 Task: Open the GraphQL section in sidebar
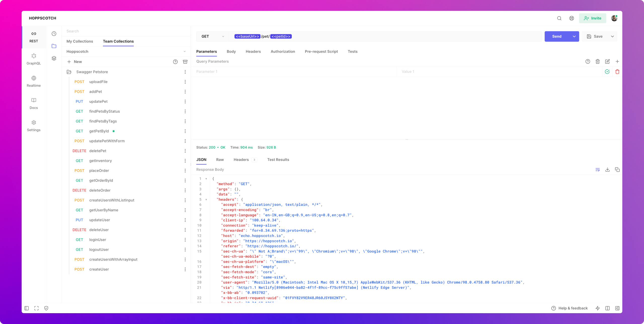tap(34, 59)
